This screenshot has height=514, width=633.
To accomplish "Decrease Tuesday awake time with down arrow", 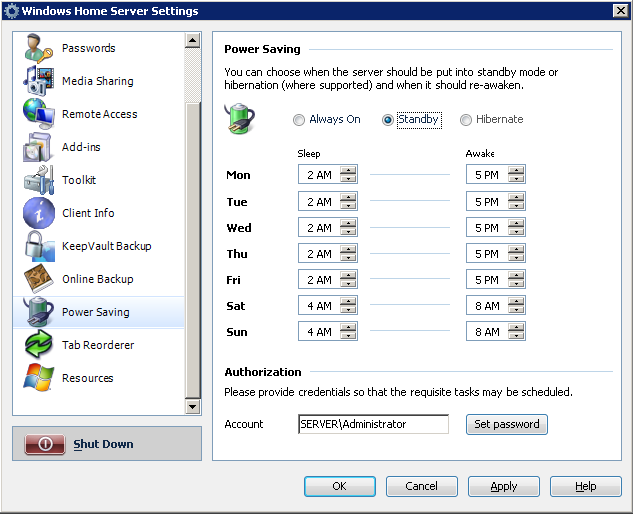I will point(516,205).
